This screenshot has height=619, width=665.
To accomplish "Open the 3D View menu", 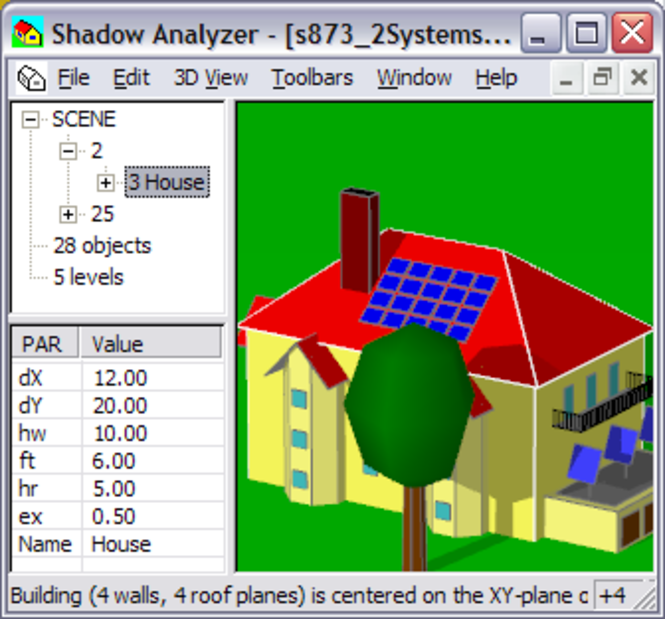I will point(211,78).
